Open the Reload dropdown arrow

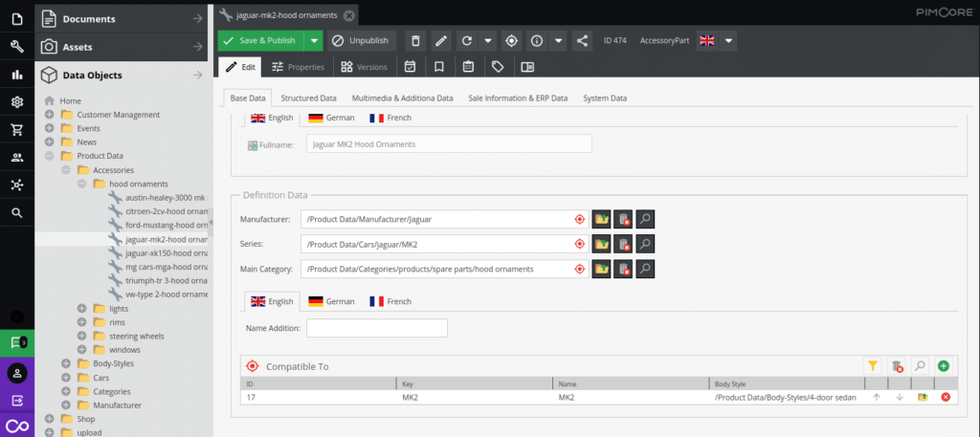point(487,40)
